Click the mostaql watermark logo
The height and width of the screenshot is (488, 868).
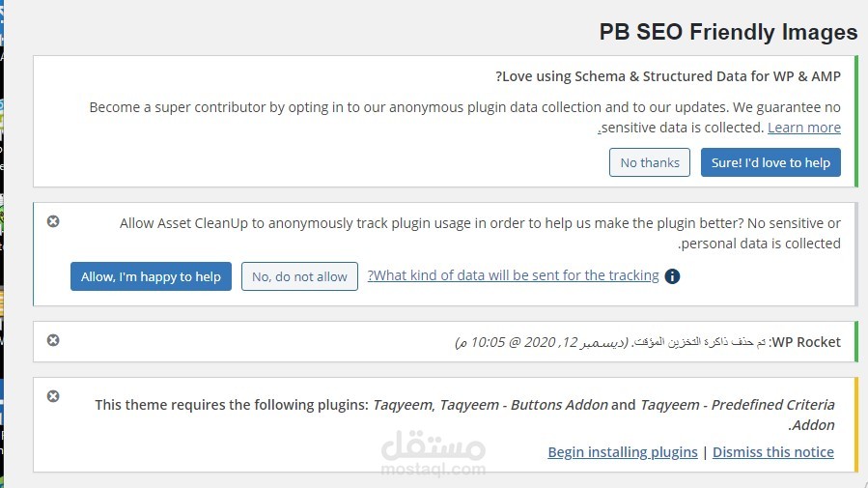434,455
